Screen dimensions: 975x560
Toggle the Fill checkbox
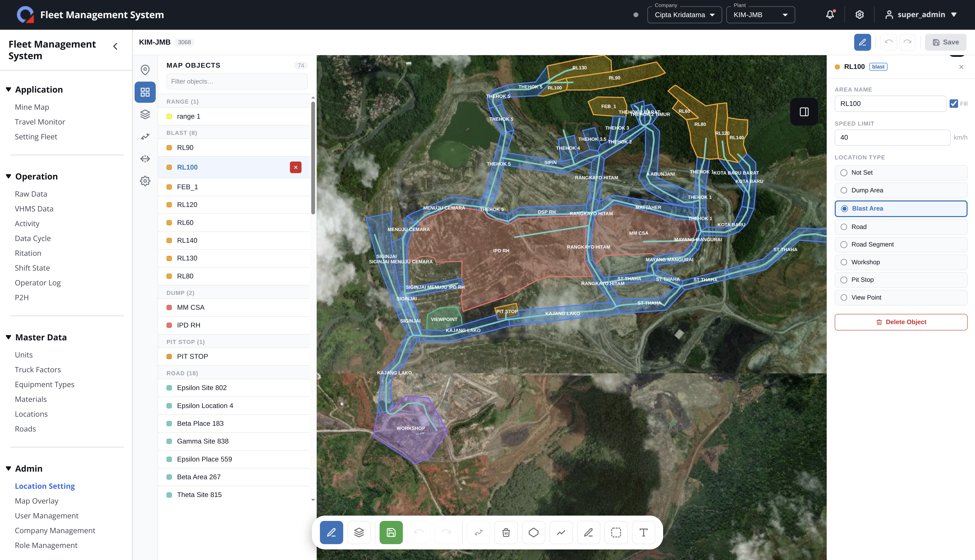(954, 103)
